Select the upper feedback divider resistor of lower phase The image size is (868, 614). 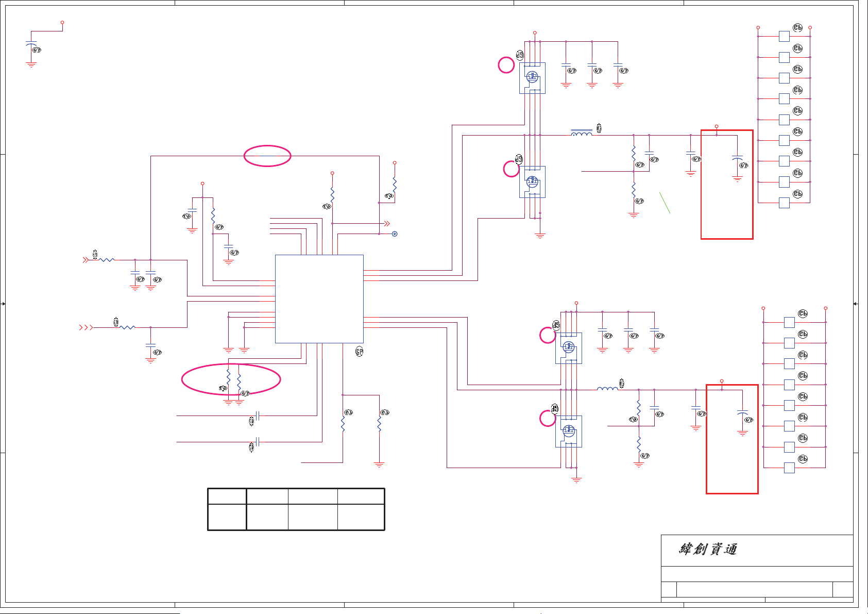click(639, 408)
